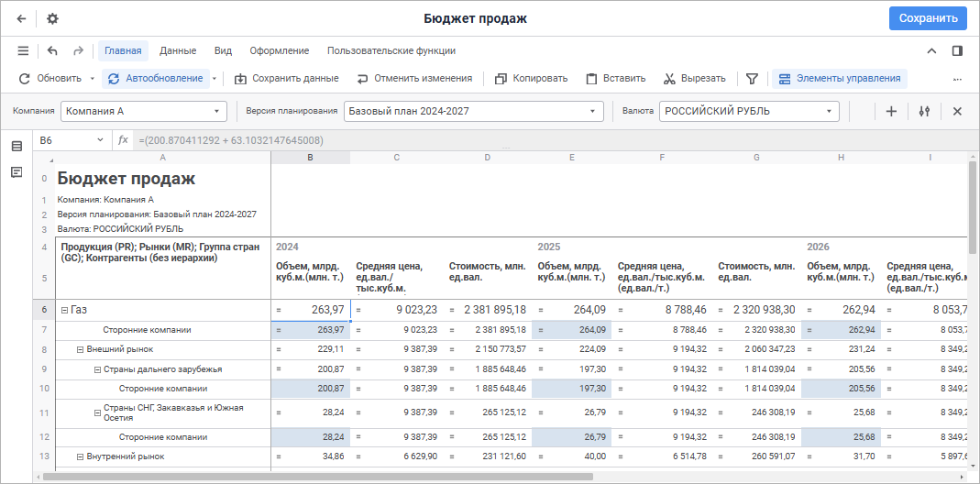Click the plus icon to add control
This screenshot has width=980, height=484.
(891, 111)
